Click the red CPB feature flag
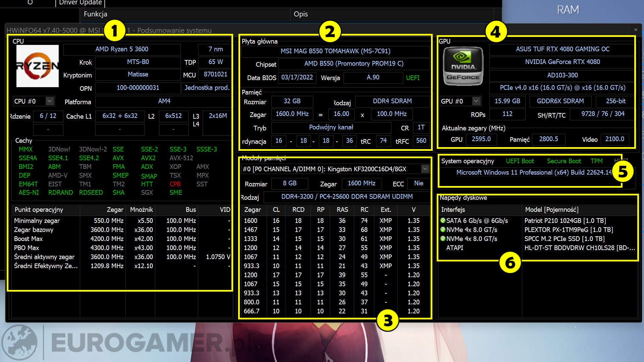The height and width of the screenshot is (362, 644). 175,184
